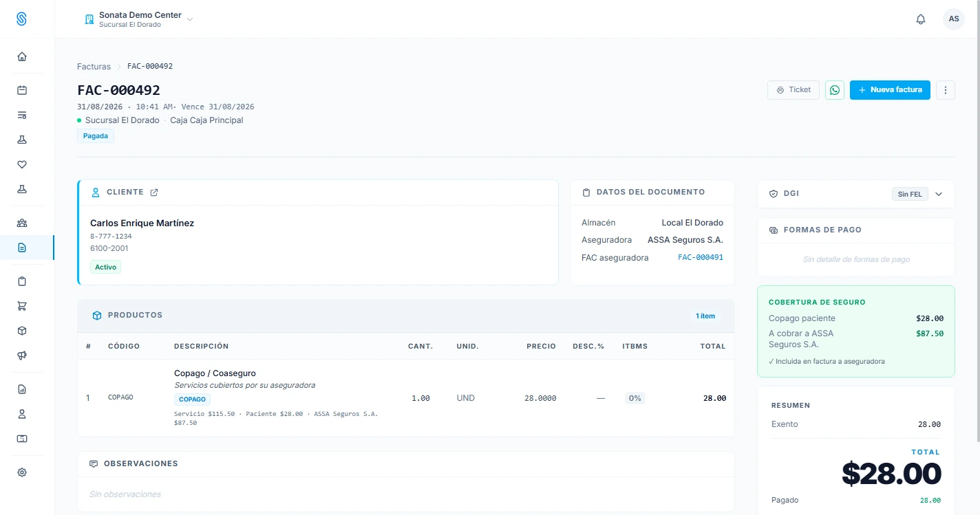Go to the Home icon in sidebar
This screenshot has height=515, width=980.
[22, 56]
